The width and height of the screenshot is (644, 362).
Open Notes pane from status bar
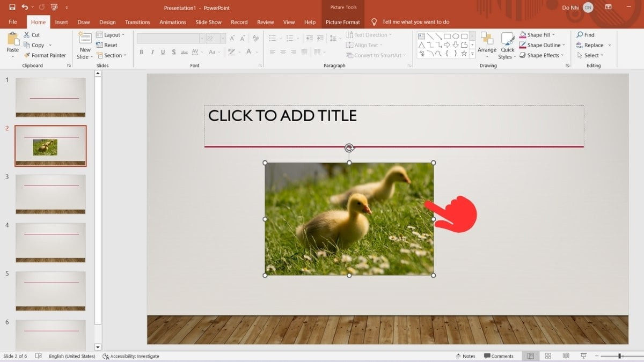pos(465,356)
